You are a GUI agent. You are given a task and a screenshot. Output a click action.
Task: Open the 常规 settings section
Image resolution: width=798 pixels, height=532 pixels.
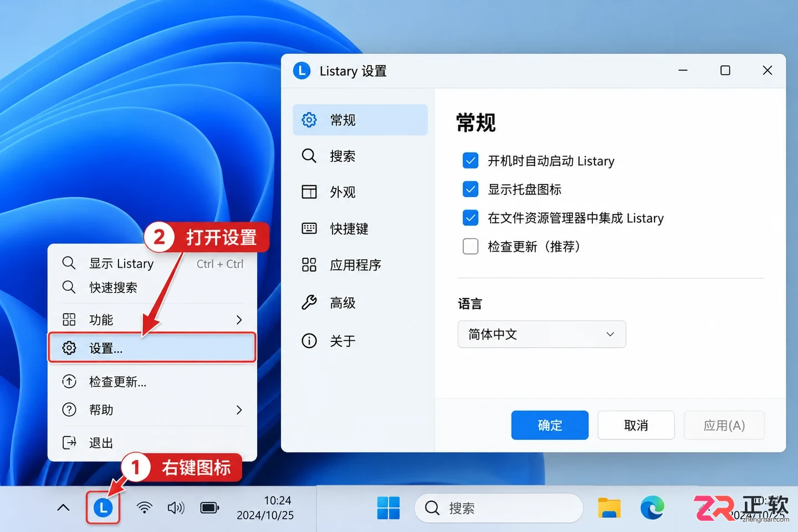[x=360, y=120]
